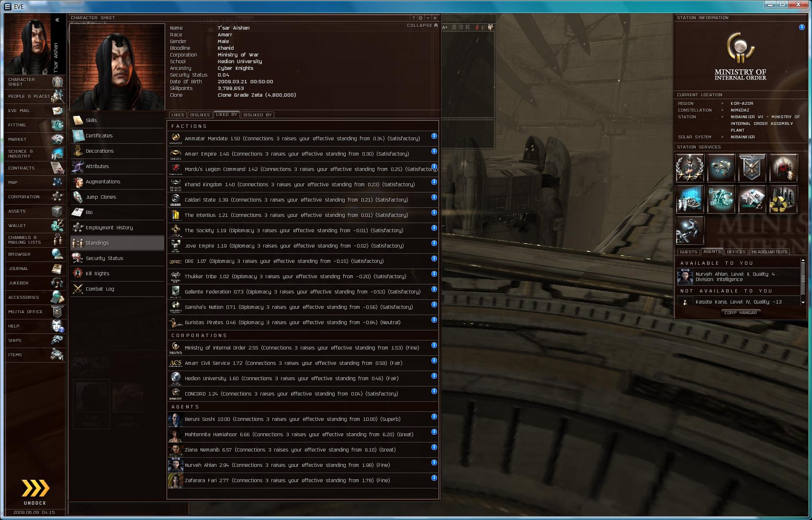Open the Fitting window from the Neocom

(35, 125)
